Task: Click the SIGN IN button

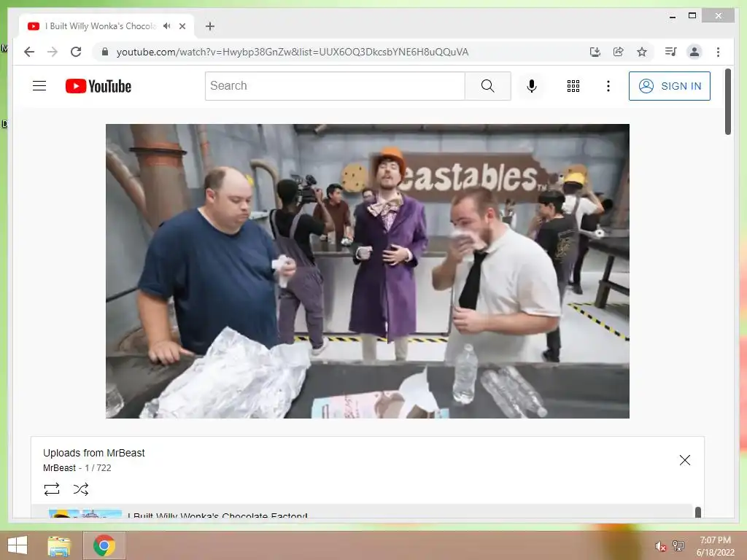Action: (670, 86)
